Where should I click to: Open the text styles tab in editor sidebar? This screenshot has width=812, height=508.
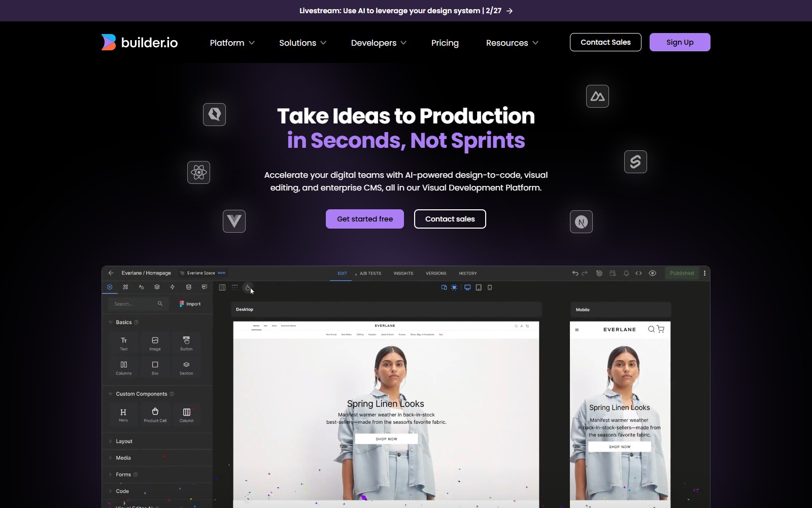(x=141, y=287)
